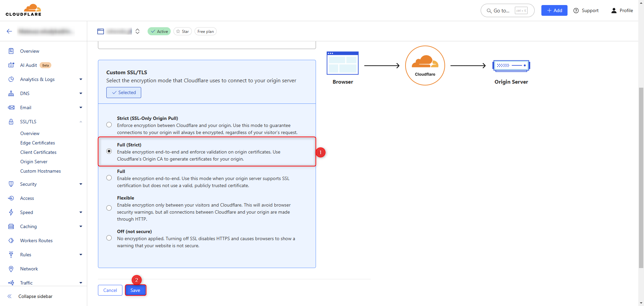The height and width of the screenshot is (306, 644).
Task: Select the Full encryption radio button
Action: [109, 178]
